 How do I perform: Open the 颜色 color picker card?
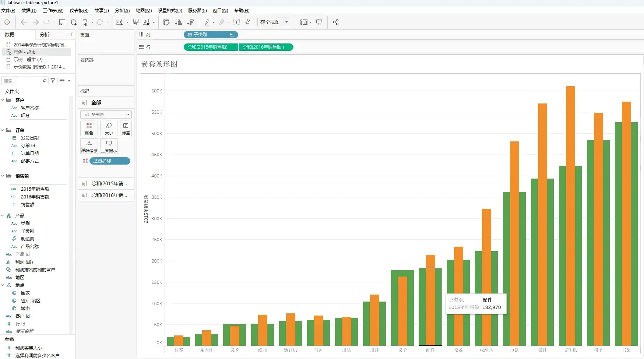pyautogui.click(x=89, y=129)
